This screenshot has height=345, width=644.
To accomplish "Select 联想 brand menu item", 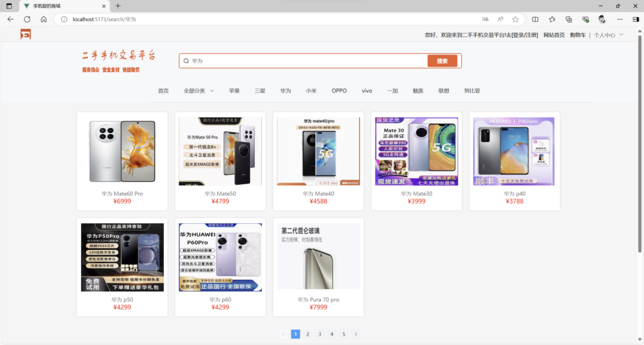I will coord(444,91).
